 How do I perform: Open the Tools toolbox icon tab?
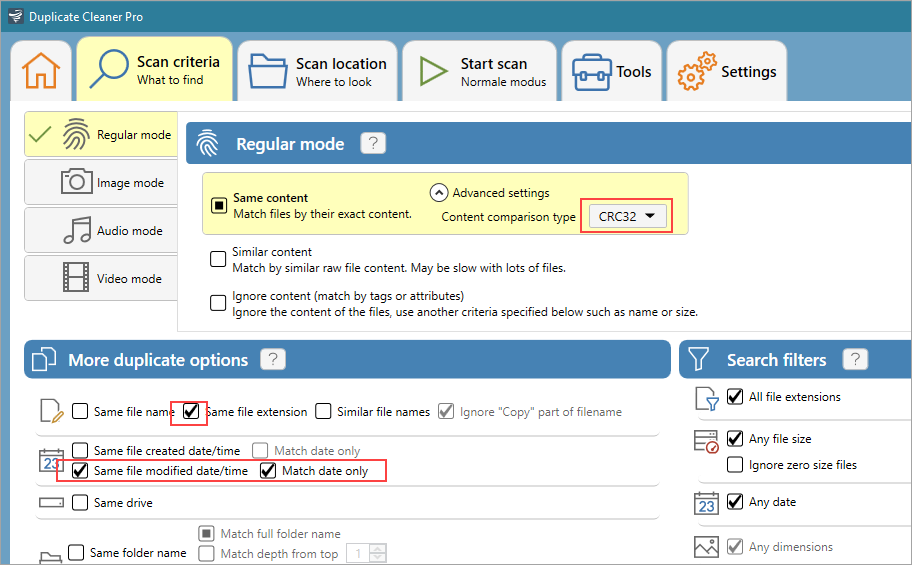click(x=611, y=72)
